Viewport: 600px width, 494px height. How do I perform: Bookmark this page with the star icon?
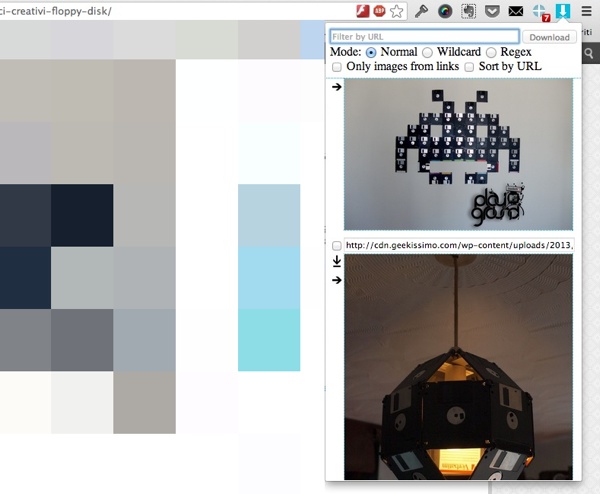tap(396, 11)
